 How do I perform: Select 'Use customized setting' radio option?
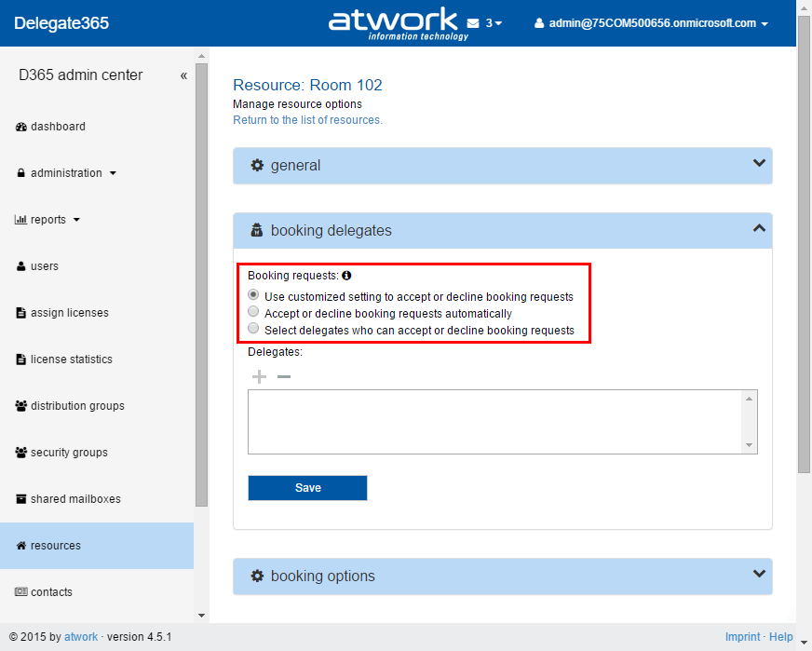(253, 294)
